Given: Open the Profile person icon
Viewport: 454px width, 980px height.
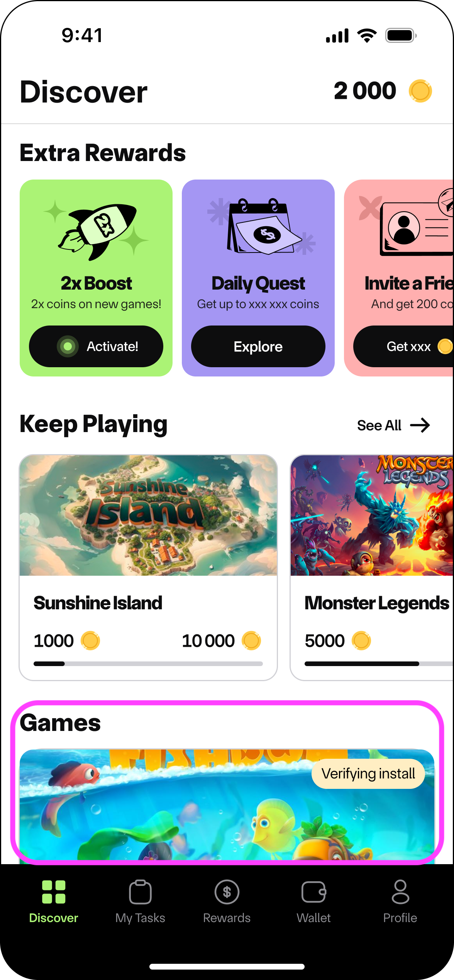Looking at the screenshot, I should tap(400, 892).
